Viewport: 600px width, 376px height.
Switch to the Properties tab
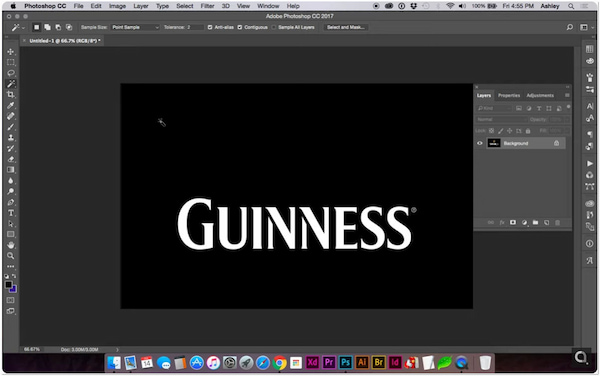(x=509, y=95)
